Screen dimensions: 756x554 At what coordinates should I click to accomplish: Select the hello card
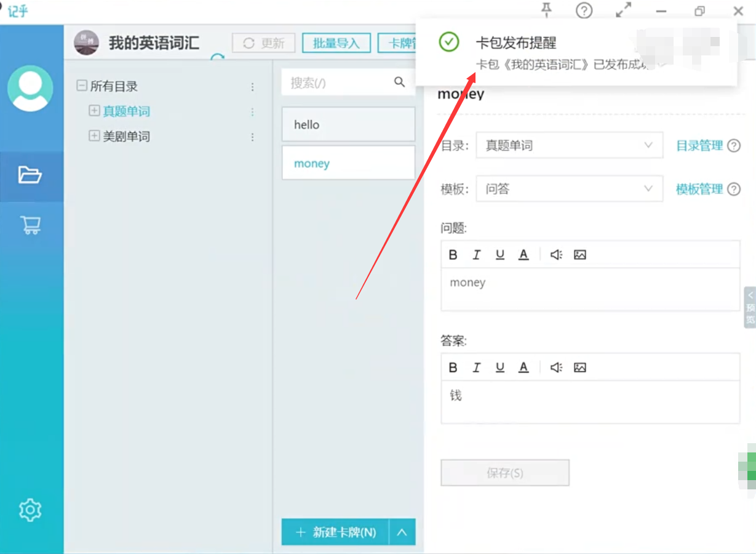(x=349, y=125)
